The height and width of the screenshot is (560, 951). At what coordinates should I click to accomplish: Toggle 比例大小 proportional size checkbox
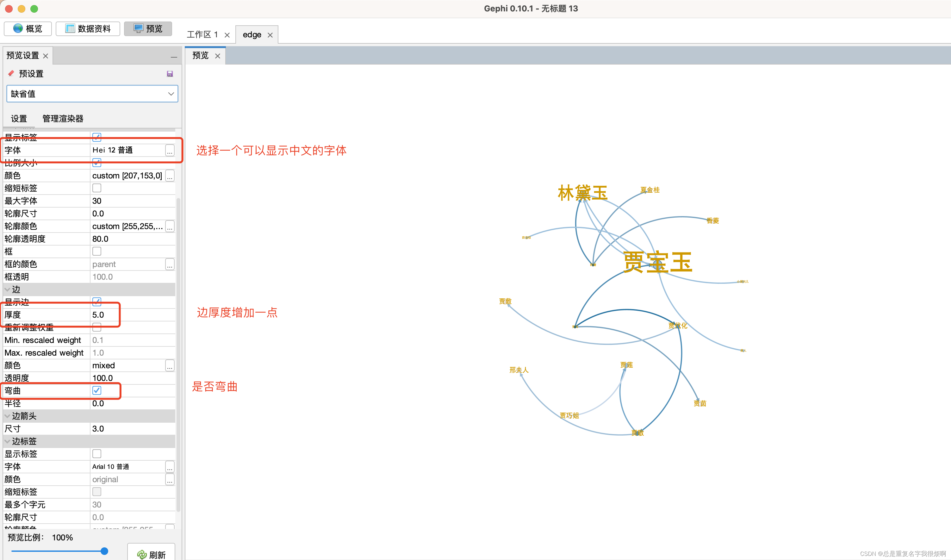pos(97,163)
